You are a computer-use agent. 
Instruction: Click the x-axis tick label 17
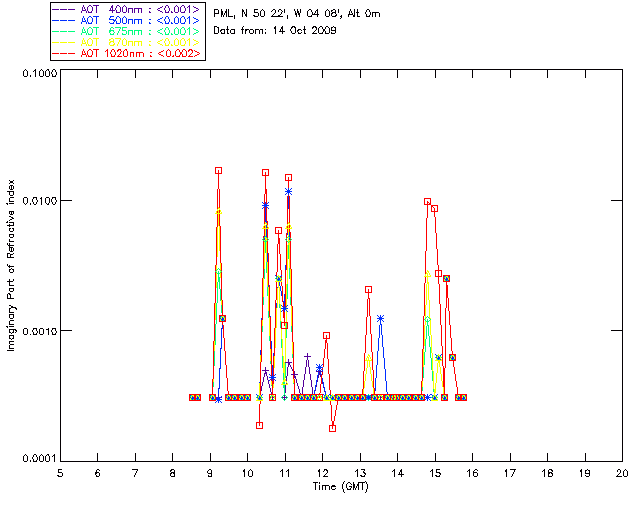[x=510, y=473]
